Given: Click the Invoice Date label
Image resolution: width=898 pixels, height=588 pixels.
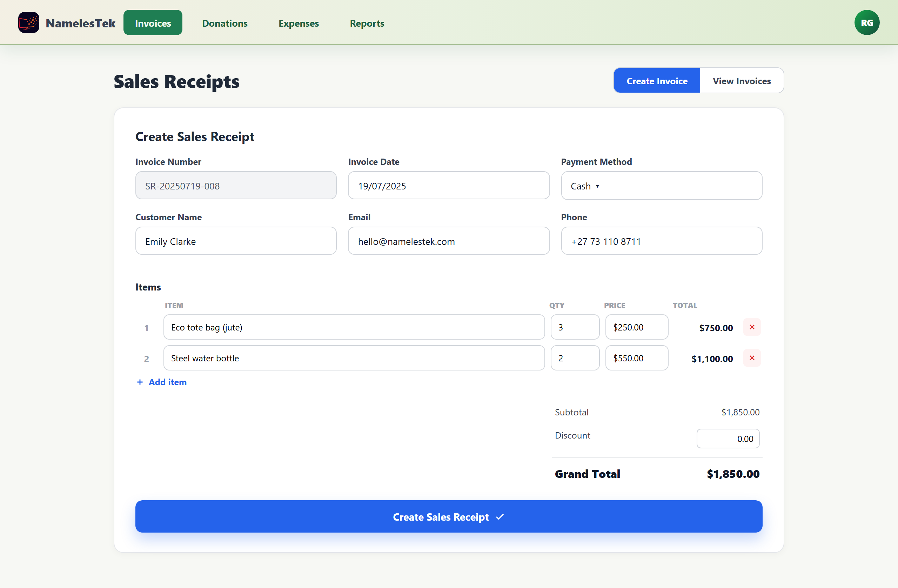Looking at the screenshot, I should pos(374,161).
